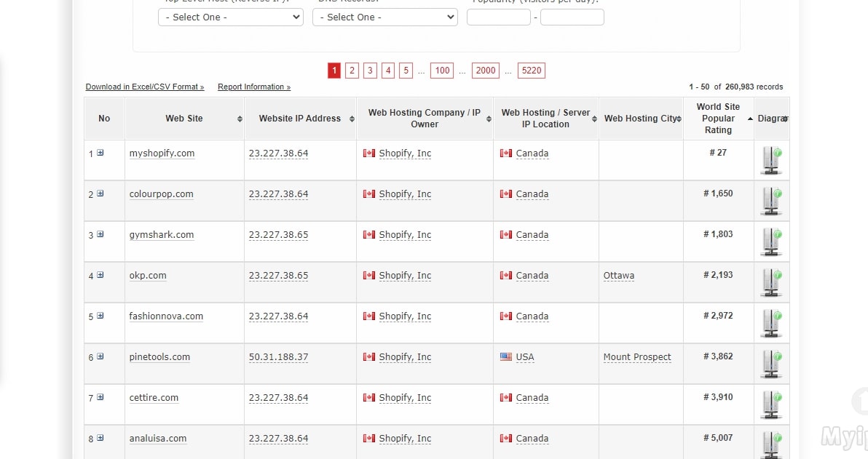Go to page 2 of results

[352, 71]
